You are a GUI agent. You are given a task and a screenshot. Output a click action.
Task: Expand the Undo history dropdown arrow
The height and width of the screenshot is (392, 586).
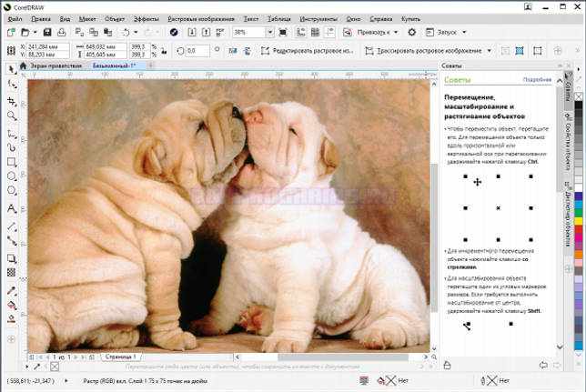coord(136,32)
